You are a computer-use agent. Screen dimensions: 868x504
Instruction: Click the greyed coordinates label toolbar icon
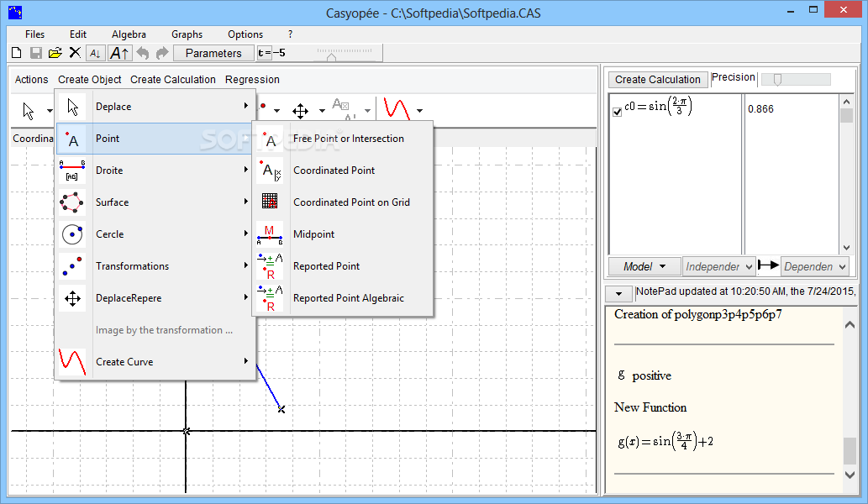point(343,109)
